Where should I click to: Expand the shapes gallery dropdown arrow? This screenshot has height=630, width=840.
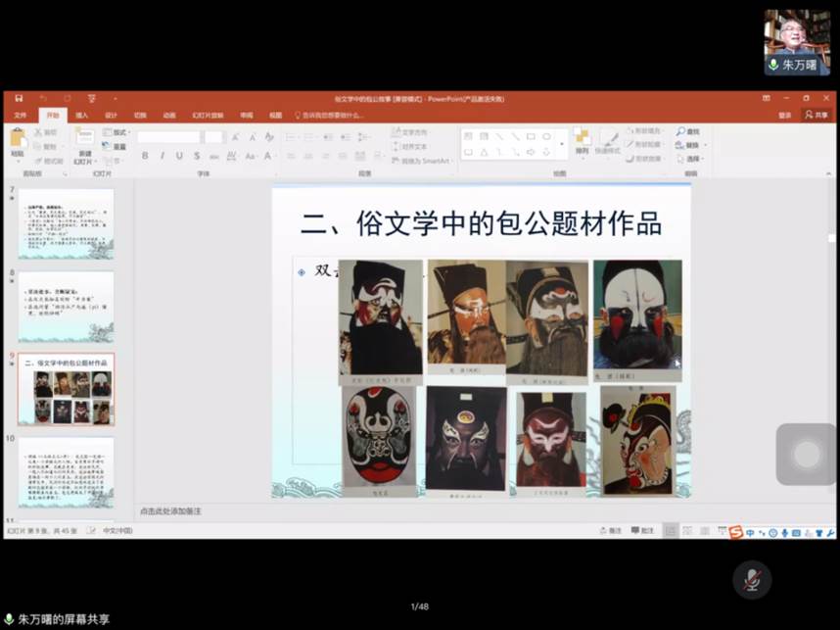(561, 144)
